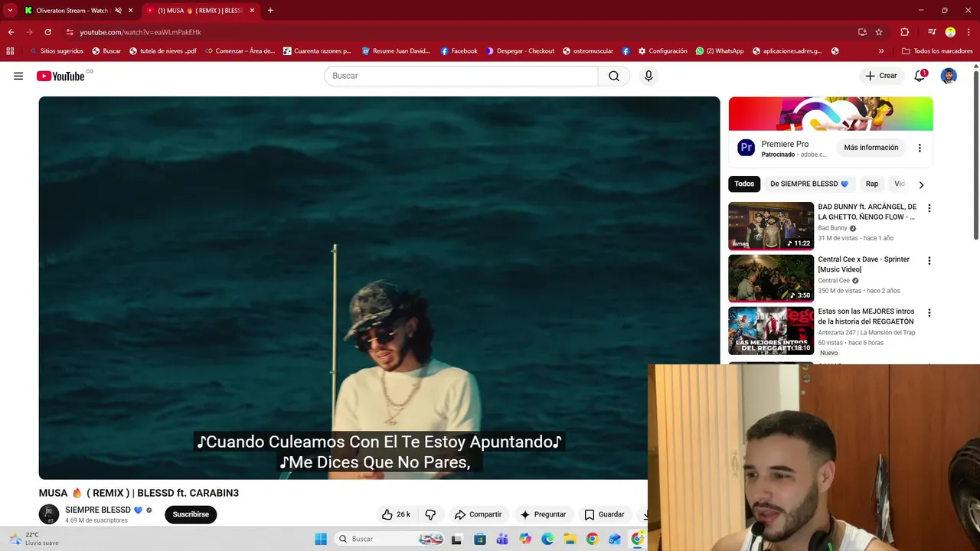Open Despegar - Checkout bookmark
This screenshot has height=551, width=980.
coord(520,51)
